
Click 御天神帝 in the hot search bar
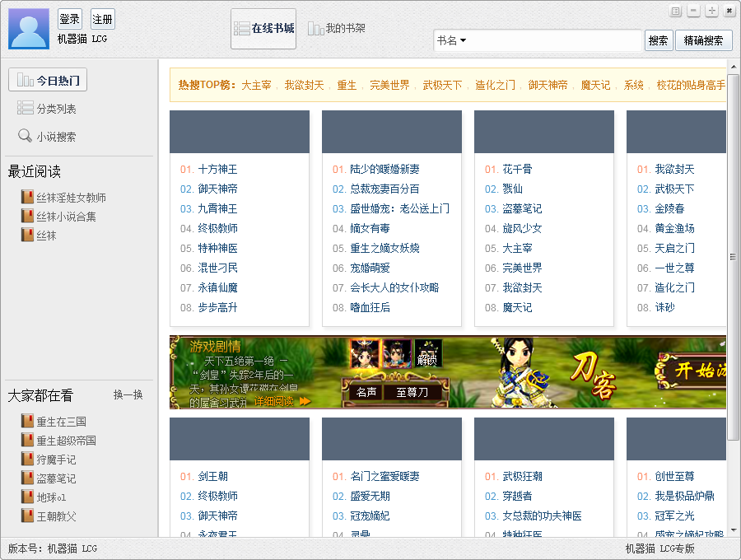[548, 85]
